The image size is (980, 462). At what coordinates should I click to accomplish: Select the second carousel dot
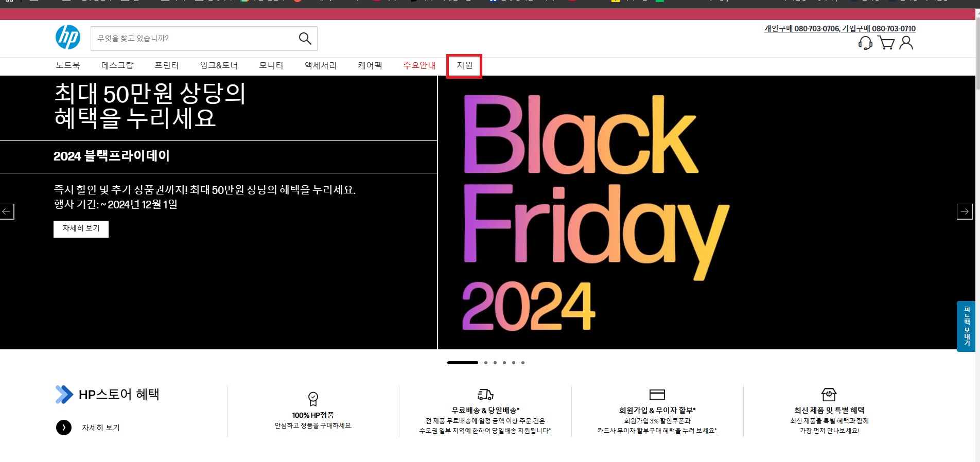(485, 363)
